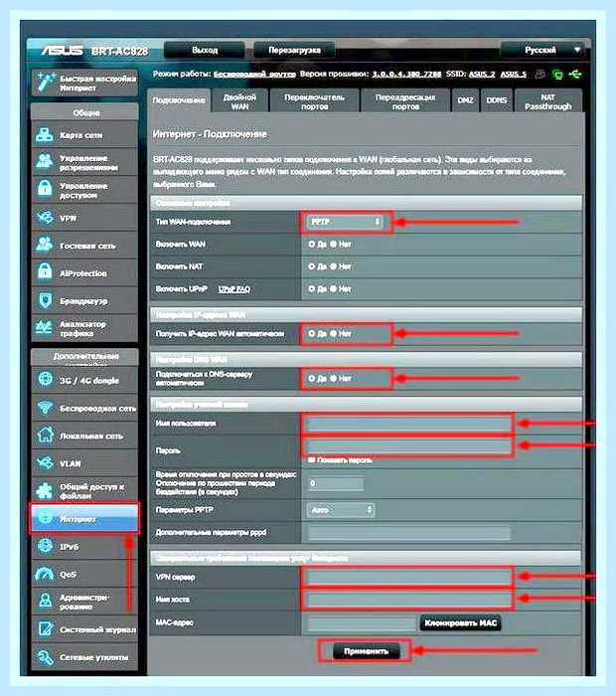The width and height of the screenshot is (616, 696).
Task: Focus the idle disconnect time field
Action: (335, 483)
